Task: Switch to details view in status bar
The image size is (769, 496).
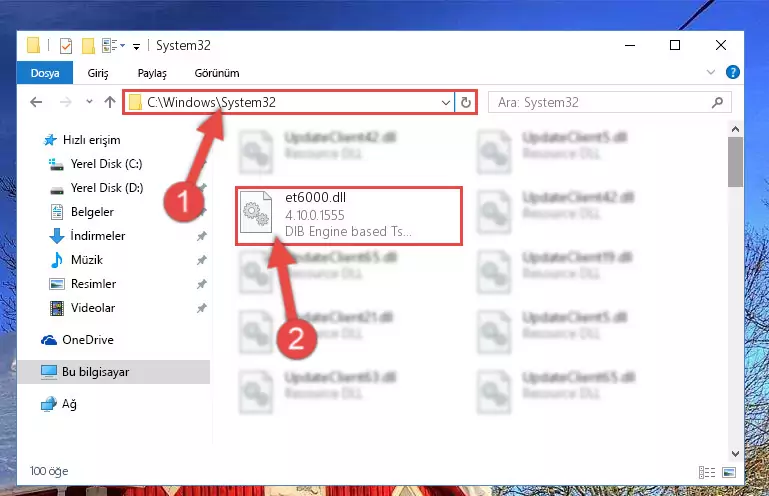Action: pyautogui.click(x=707, y=472)
